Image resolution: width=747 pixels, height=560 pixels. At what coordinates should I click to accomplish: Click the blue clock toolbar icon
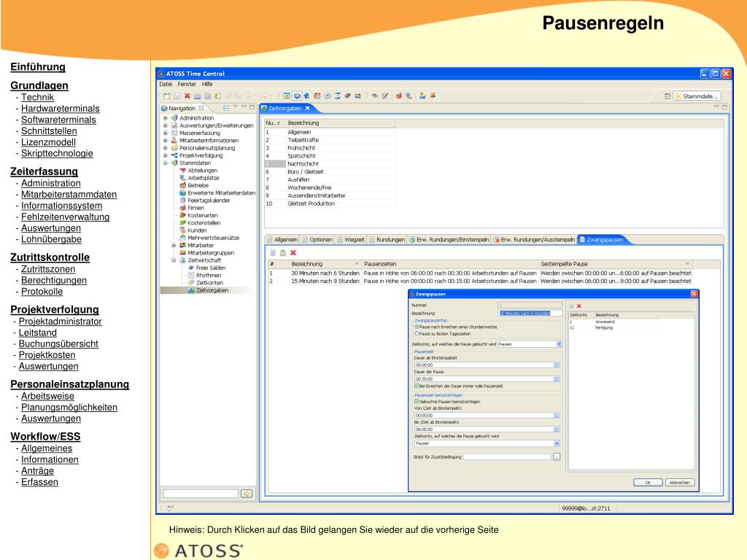pos(328,96)
